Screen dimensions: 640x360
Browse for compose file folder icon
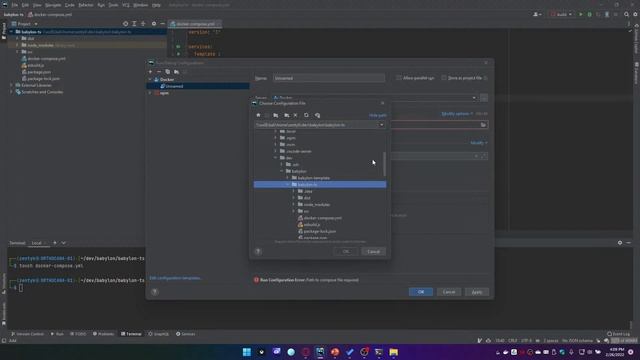point(483,125)
